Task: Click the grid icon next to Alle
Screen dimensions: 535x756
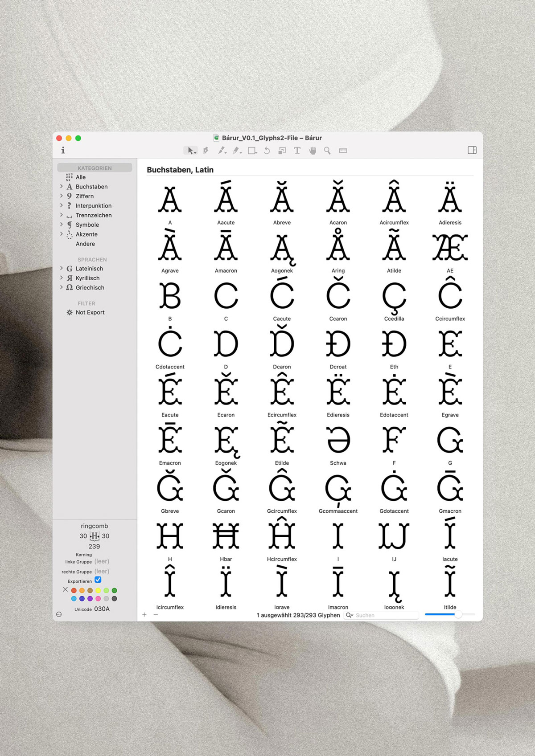Action: (70, 177)
